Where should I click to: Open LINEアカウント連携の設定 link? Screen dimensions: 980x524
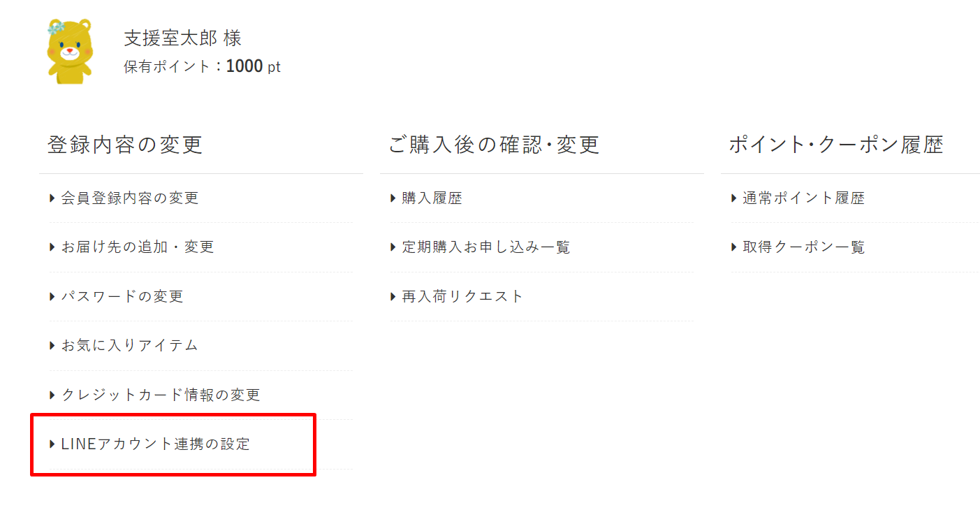(x=155, y=444)
